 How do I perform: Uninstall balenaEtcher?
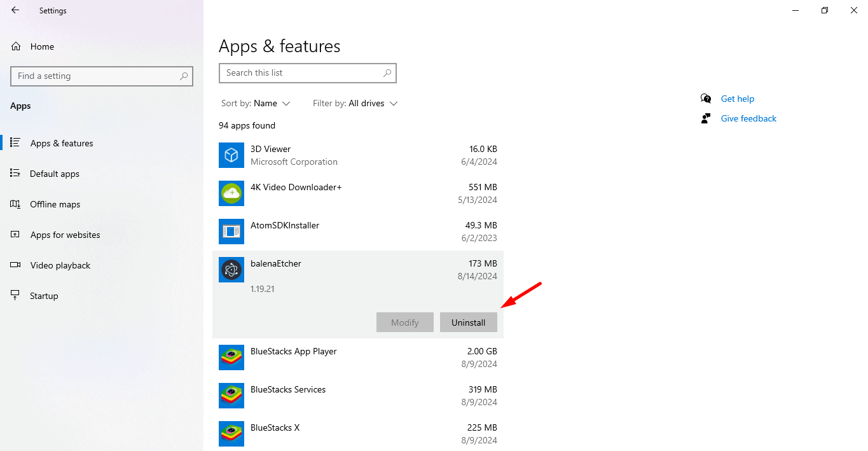click(x=469, y=323)
